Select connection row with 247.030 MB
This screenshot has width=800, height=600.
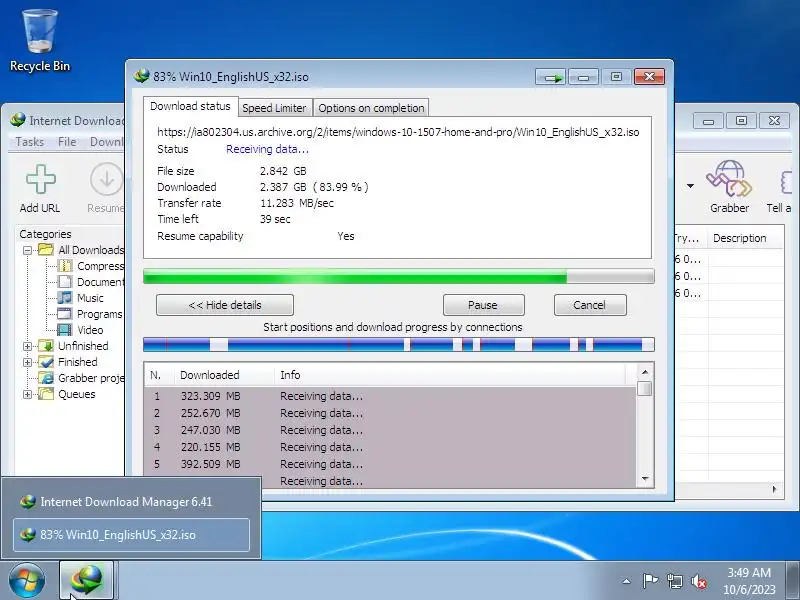(x=390, y=430)
